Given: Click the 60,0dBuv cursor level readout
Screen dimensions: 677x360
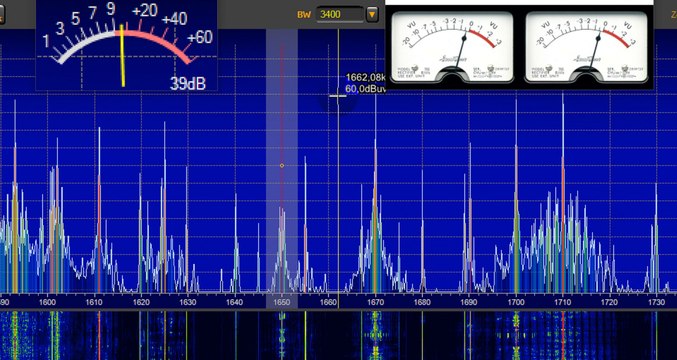Looking at the screenshot, I should (365, 89).
